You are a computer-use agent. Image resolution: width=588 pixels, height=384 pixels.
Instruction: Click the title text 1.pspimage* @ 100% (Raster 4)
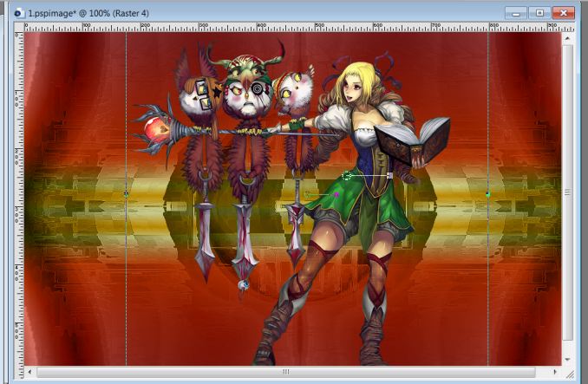click(88, 14)
